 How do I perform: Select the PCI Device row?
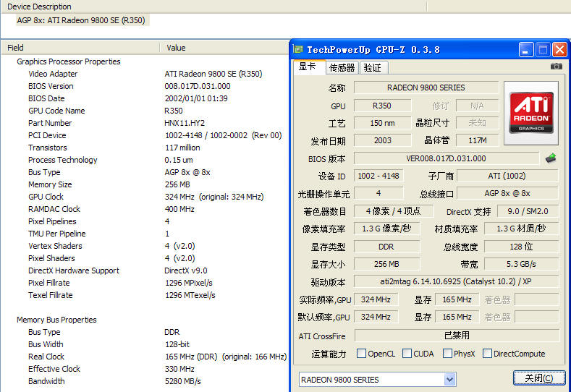155,135
